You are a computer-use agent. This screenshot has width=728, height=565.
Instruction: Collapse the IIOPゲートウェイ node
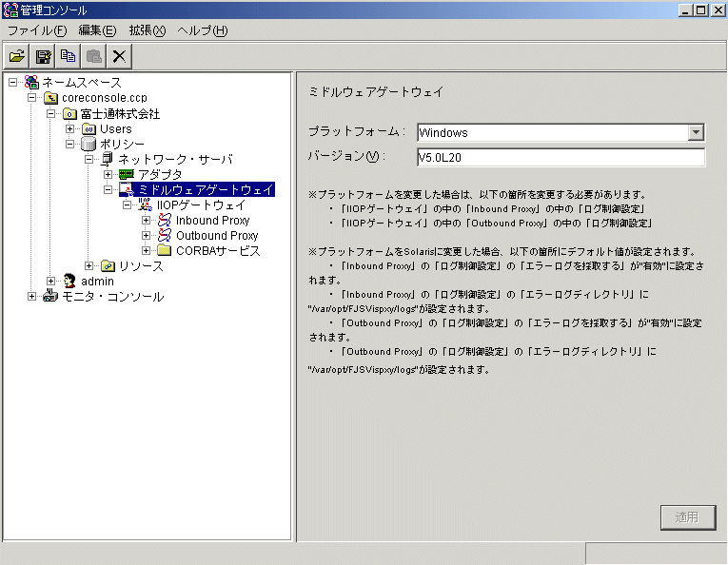(x=128, y=205)
